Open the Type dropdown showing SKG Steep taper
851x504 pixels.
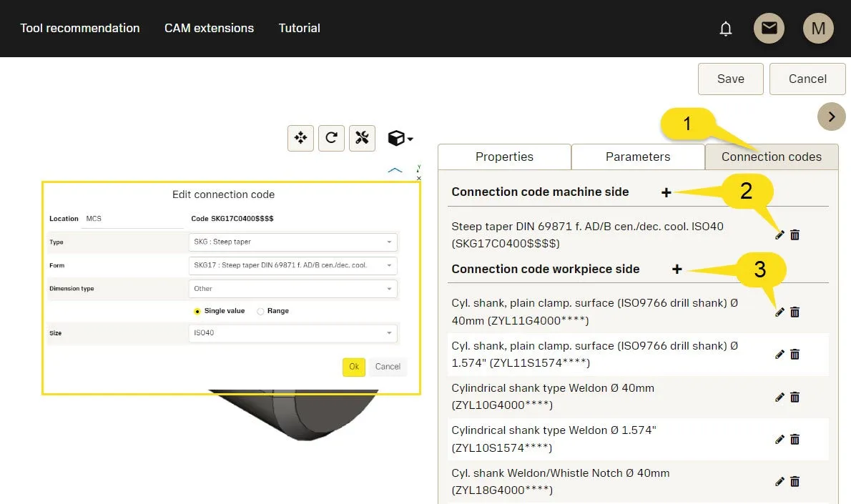(293, 242)
